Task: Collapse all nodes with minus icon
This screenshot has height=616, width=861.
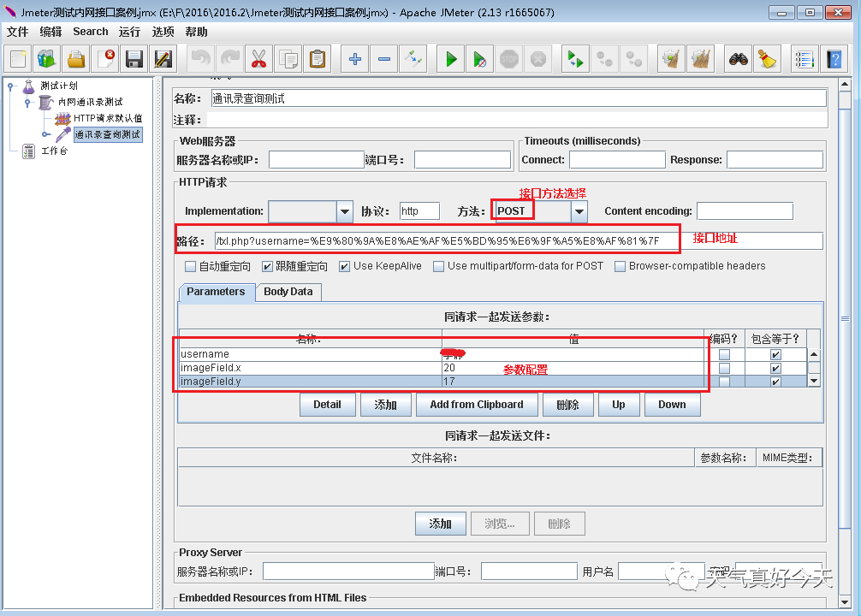Action: click(383, 59)
